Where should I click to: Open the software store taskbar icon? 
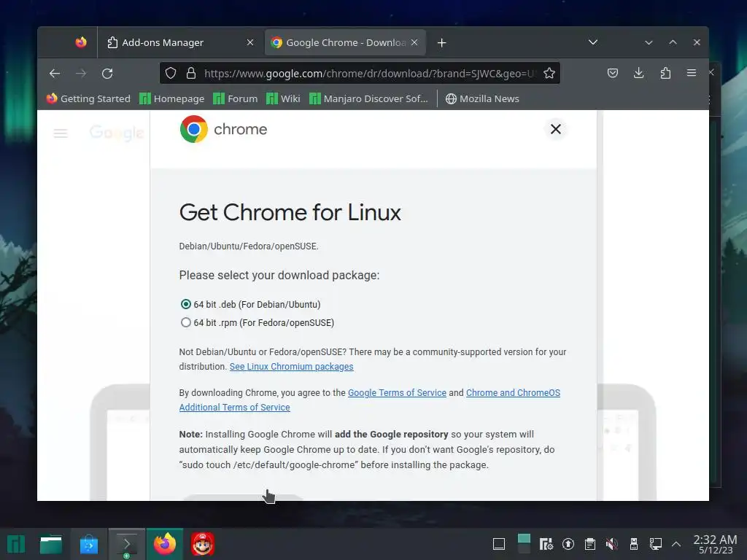point(88,544)
